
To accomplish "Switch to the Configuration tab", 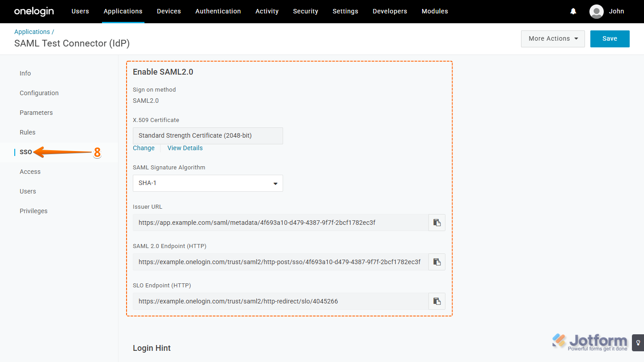I will [39, 93].
